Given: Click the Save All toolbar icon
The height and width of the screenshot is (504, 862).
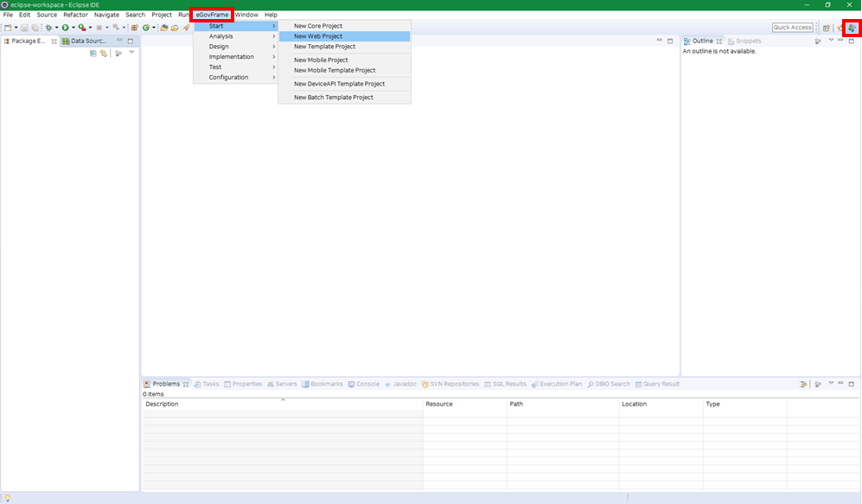Looking at the screenshot, I should pyautogui.click(x=35, y=28).
